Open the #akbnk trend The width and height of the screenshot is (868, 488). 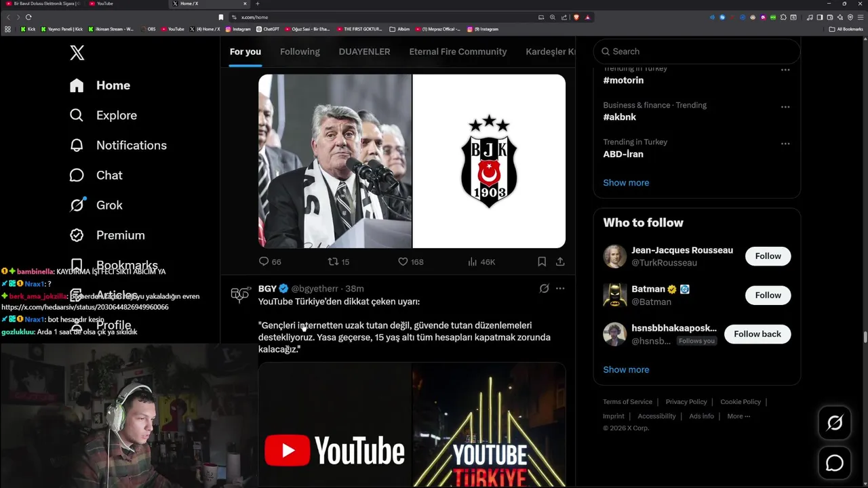click(x=620, y=117)
